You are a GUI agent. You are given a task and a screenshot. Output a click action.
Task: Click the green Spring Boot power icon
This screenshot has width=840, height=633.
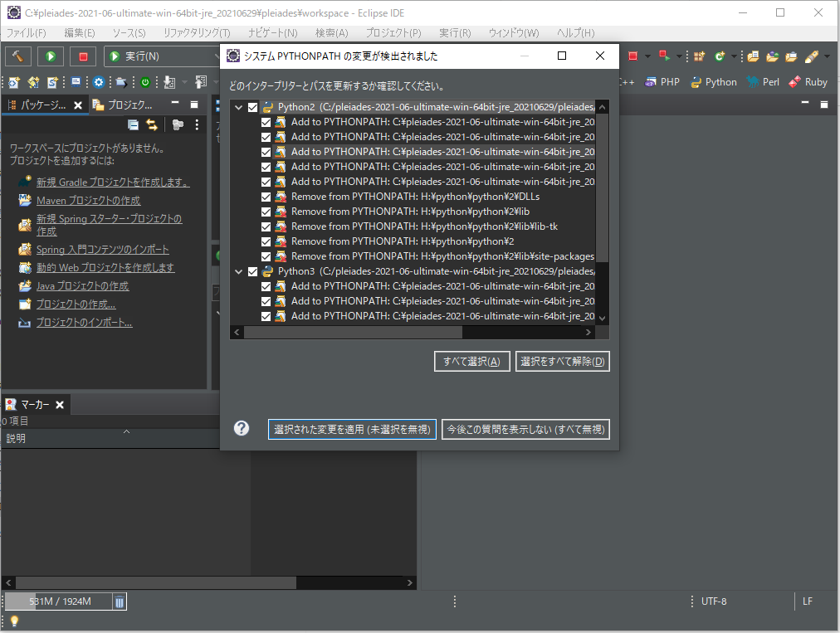pos(145,82)
